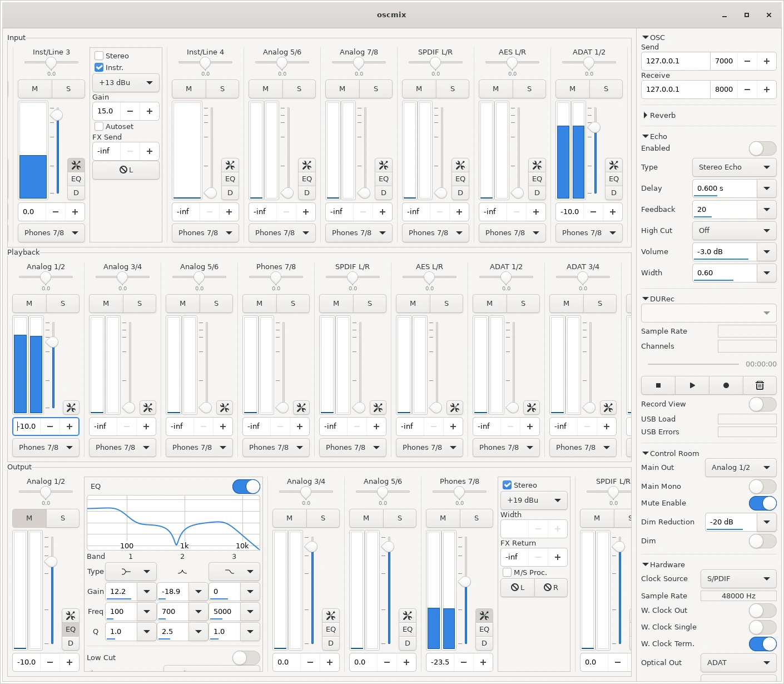Image resolution: width=784 pixels, height=684 pixels.
Task: Cut the right channel on Phones 7/8 output
Action: coord(550,588)
